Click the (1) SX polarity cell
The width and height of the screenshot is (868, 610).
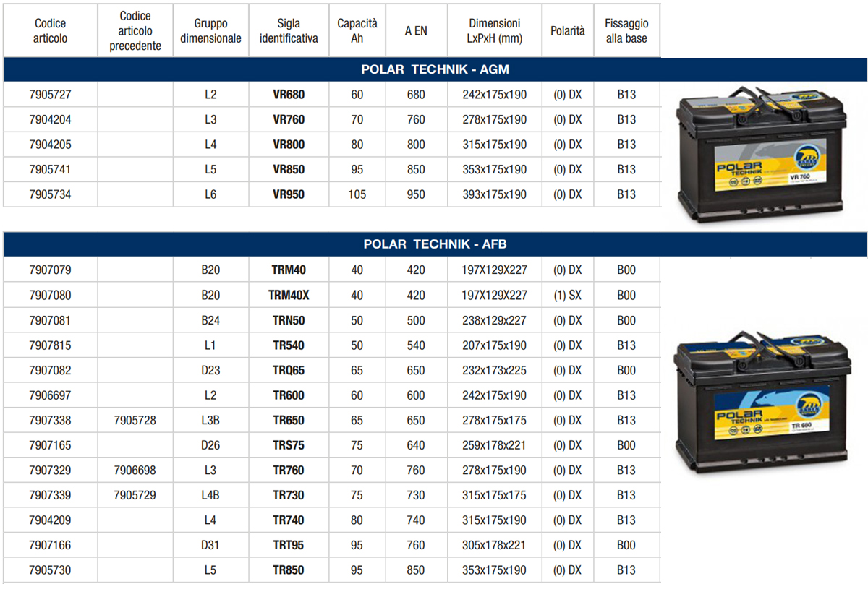[568, 295]
